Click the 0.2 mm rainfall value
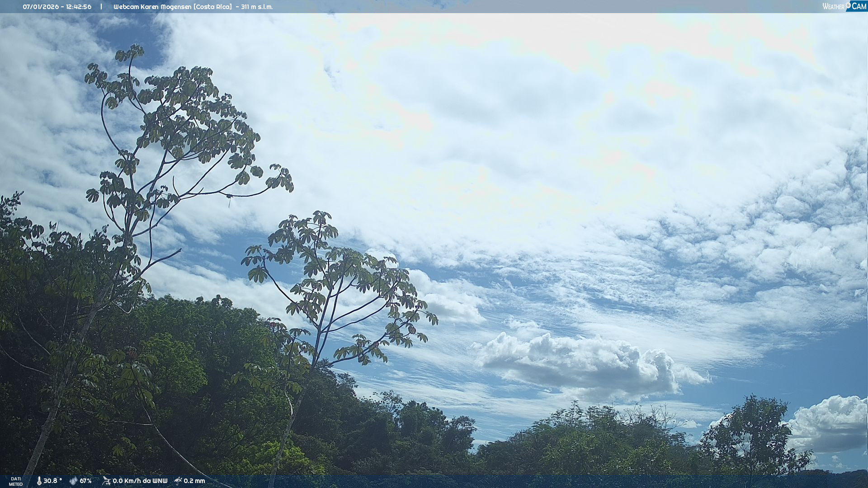This screenshot has width=868, height=488. 194,481
